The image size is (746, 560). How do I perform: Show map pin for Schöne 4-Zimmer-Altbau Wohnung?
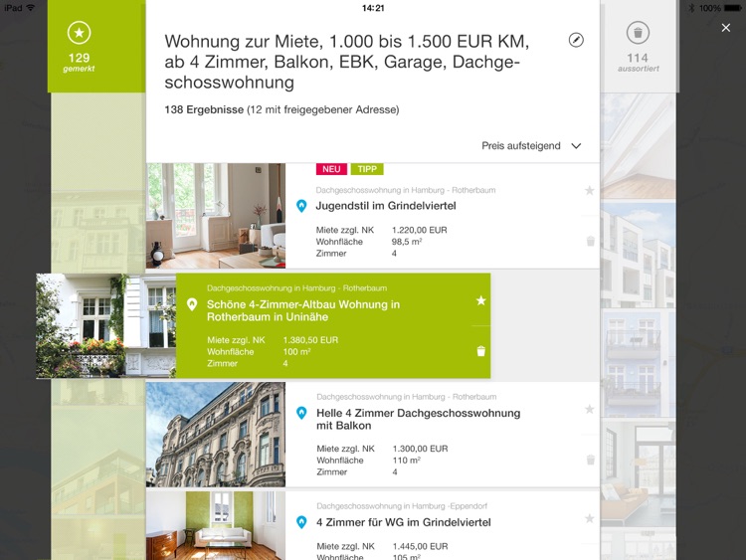click(x=192, y=304)
